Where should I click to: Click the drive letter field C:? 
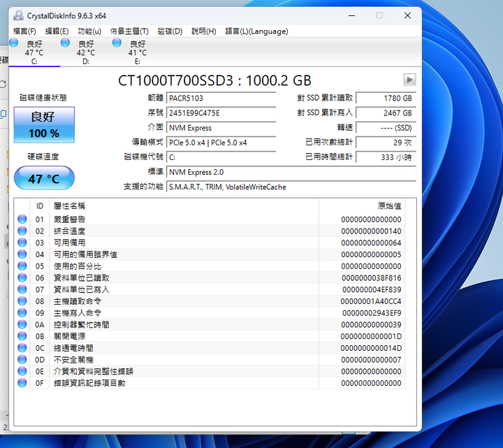(221, 157)
